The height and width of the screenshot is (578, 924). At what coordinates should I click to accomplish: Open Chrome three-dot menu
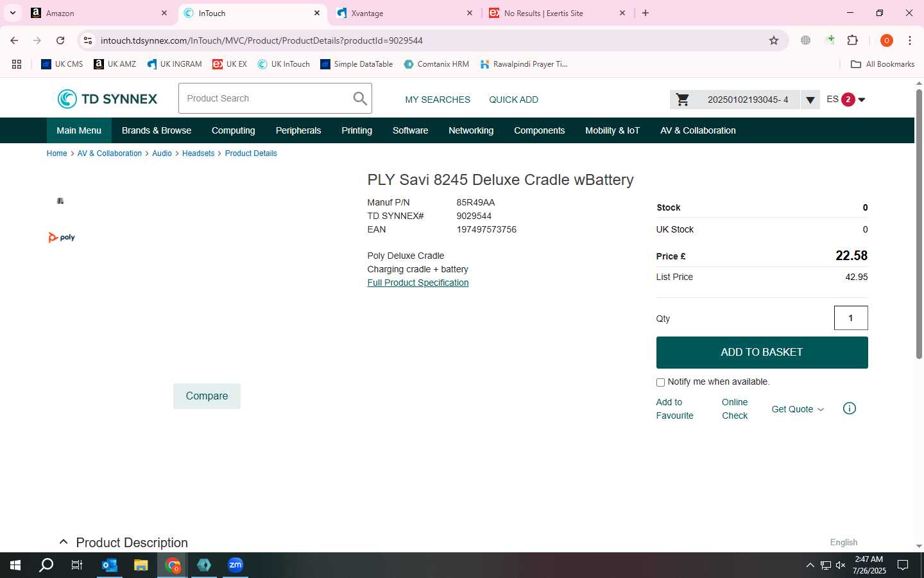point(910,40)
